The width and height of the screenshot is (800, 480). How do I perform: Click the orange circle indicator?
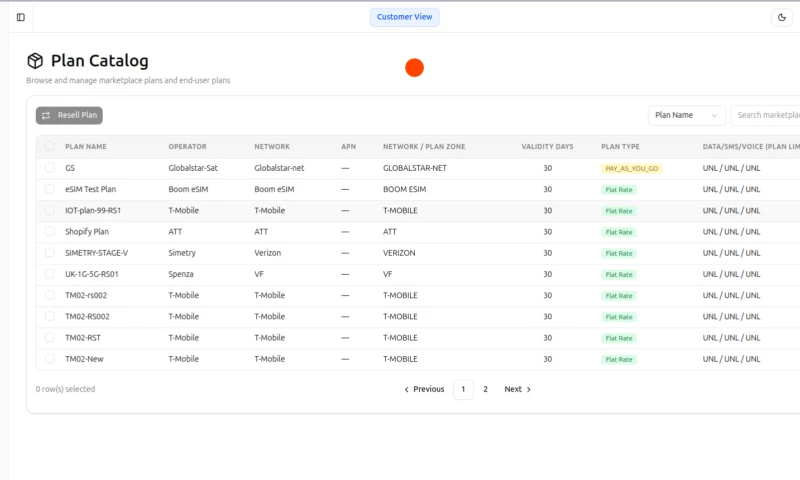tap(414, 68)
